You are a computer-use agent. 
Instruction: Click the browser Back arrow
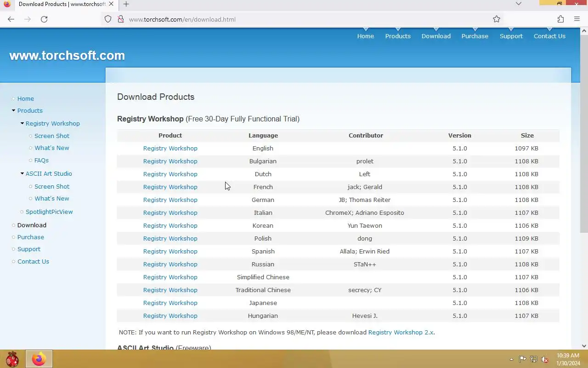point(11,19)
